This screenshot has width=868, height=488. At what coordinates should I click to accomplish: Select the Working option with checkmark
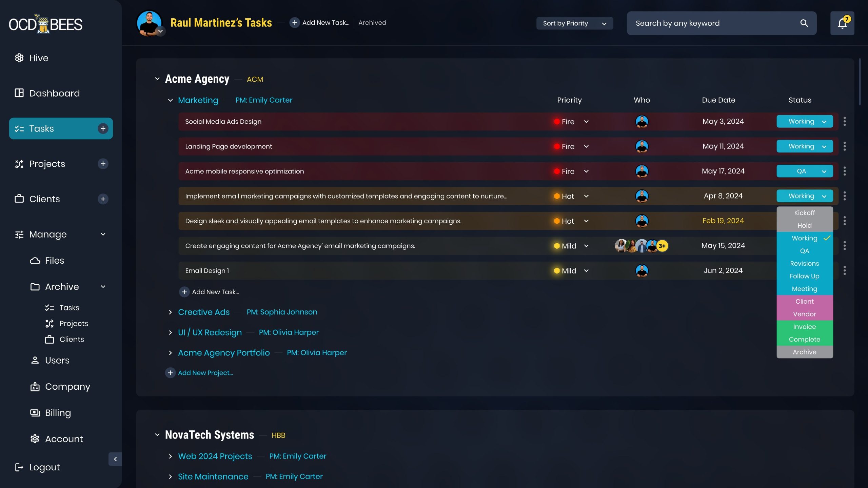(x=804, y=238)
